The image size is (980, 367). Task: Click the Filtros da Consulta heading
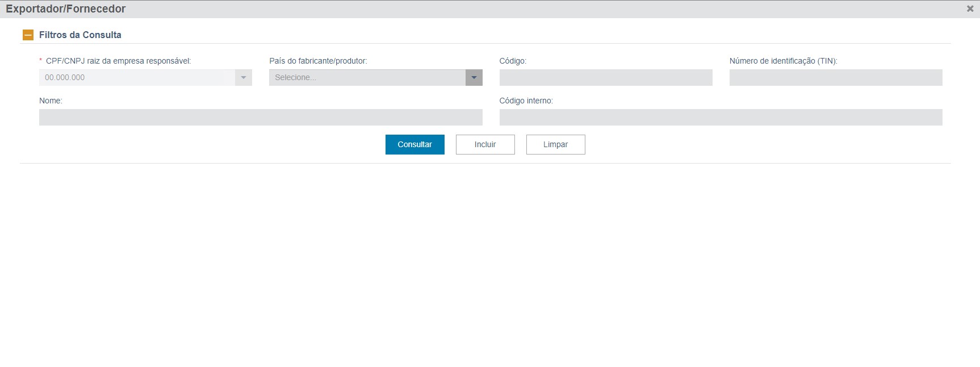coord(80,35)
